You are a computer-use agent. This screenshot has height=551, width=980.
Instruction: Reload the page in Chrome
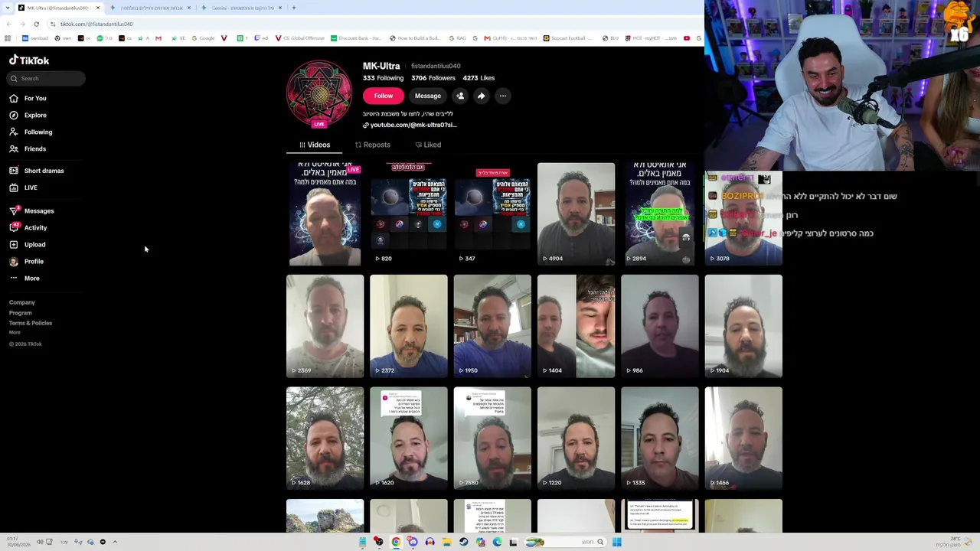[x=36, y=24]
